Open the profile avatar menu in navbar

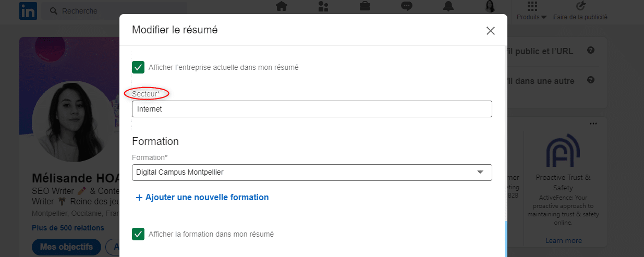(x=490, y=7)
